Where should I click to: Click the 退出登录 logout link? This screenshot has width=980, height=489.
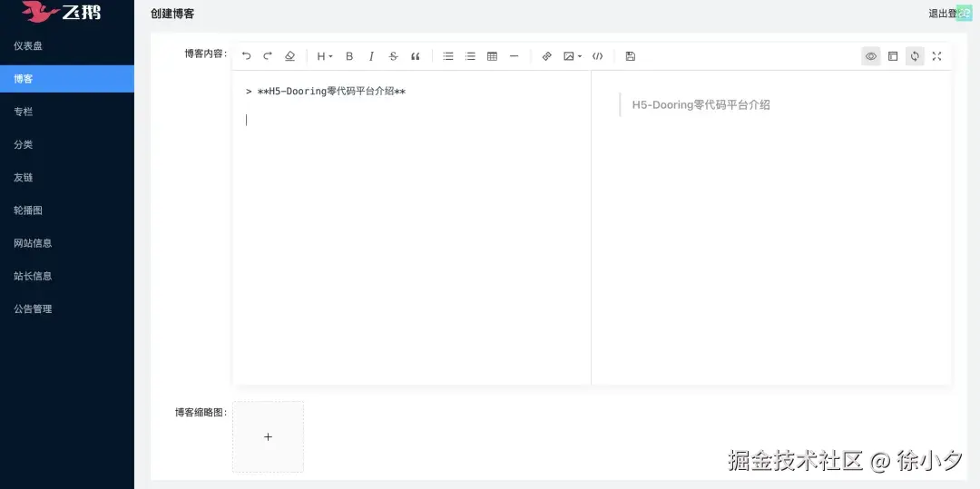coord(949,13)
